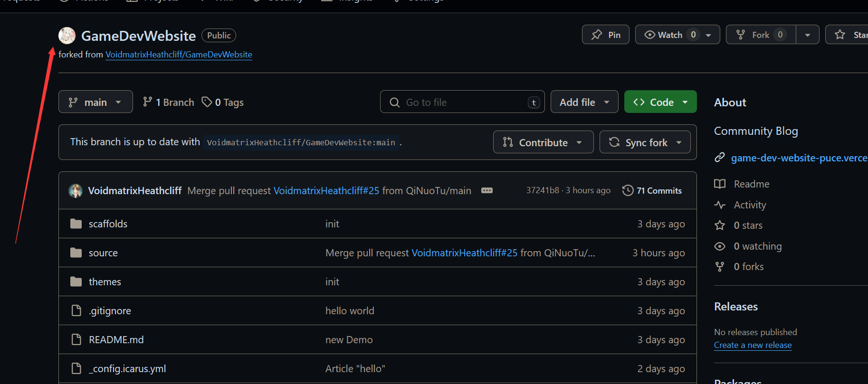Click the GameDevWebsite repository title
Viewport: 868px width, 384px height.
point(138,36)
